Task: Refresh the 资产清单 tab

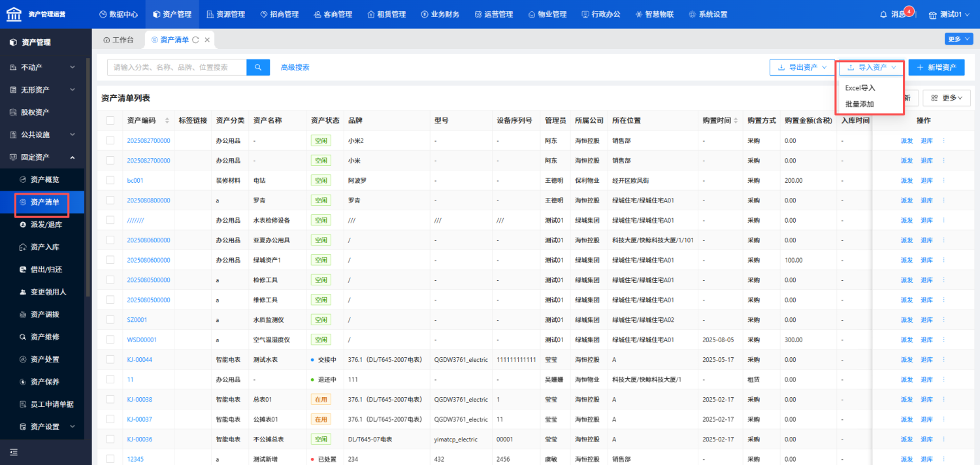Action: (195, 40)
